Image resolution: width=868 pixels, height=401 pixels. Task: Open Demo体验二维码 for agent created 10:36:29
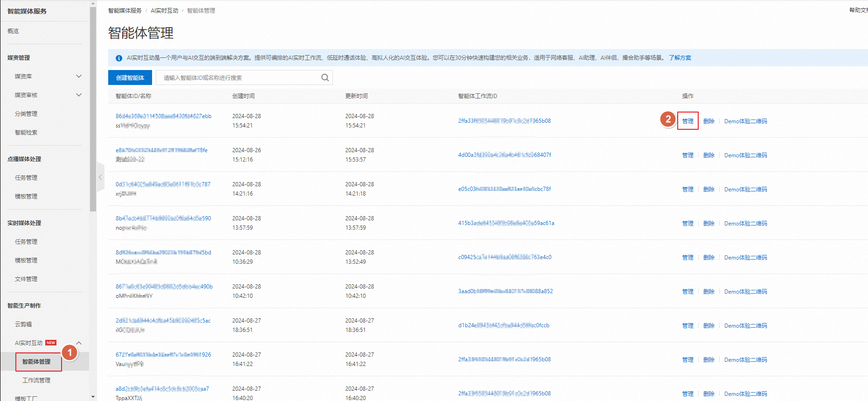tap(746, 257)
